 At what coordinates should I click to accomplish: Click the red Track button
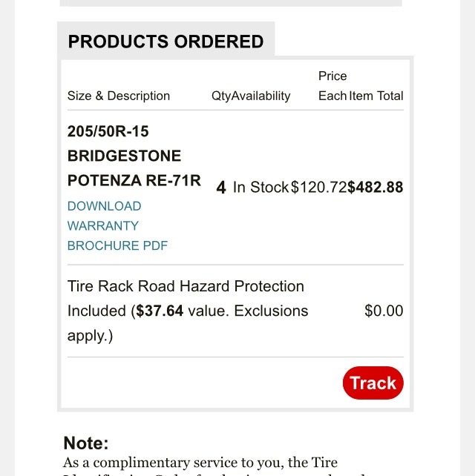pos(373,383)
